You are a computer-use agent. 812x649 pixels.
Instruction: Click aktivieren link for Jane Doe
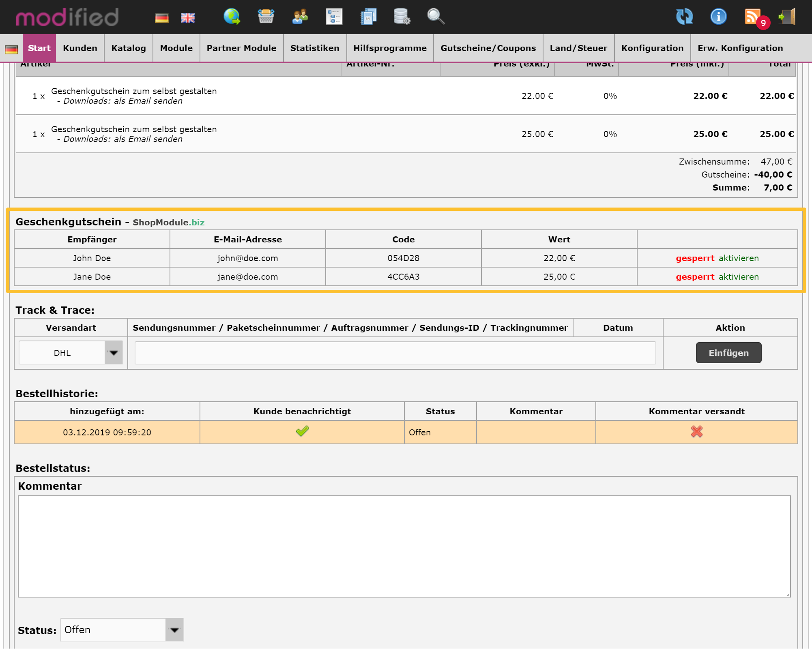click(738, 277)
